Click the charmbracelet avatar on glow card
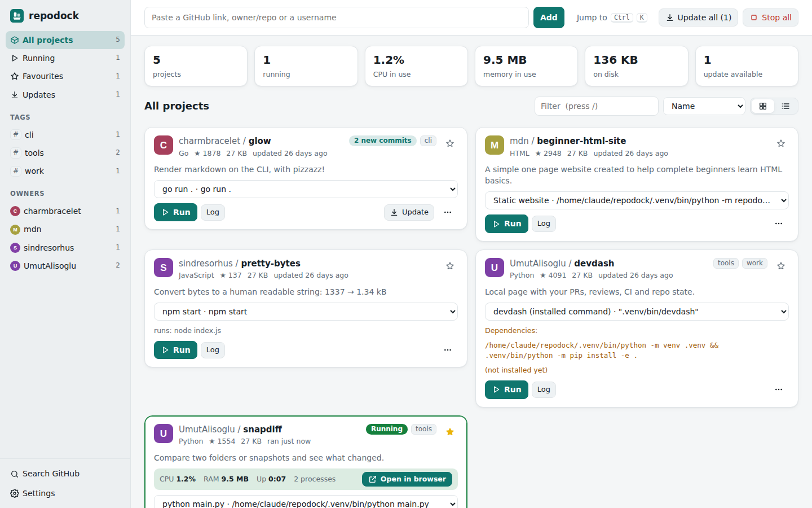The width and height of the screenshot is (812, 508). (164, 145)
